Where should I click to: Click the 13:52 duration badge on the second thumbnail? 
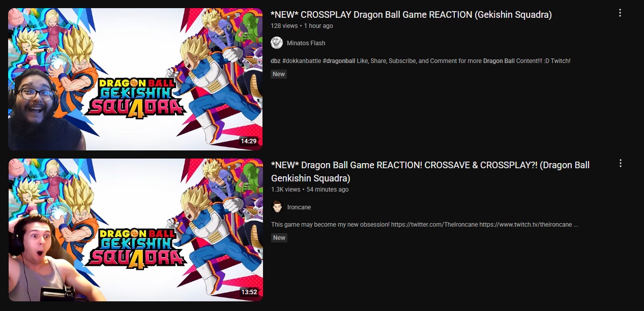point(249,292)
